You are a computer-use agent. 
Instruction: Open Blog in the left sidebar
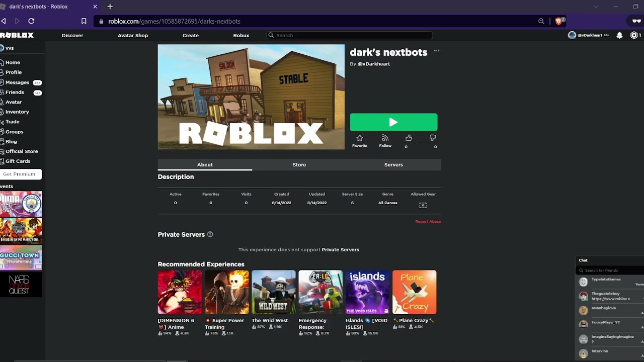click(11, 142)
